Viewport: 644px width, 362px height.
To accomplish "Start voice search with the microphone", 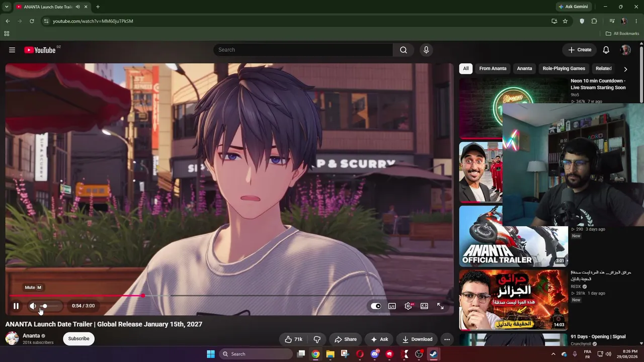I will (426, 50).
